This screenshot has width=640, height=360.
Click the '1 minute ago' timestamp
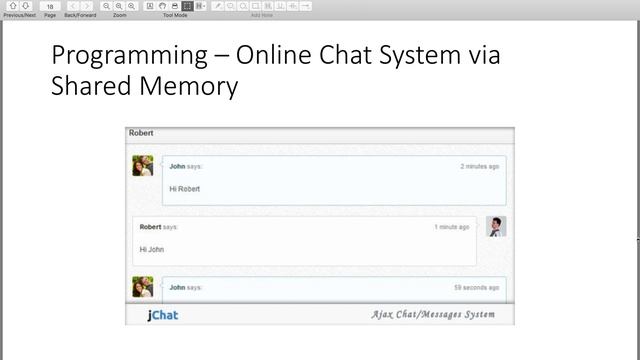pyautogui.click(x=452, y=227)
